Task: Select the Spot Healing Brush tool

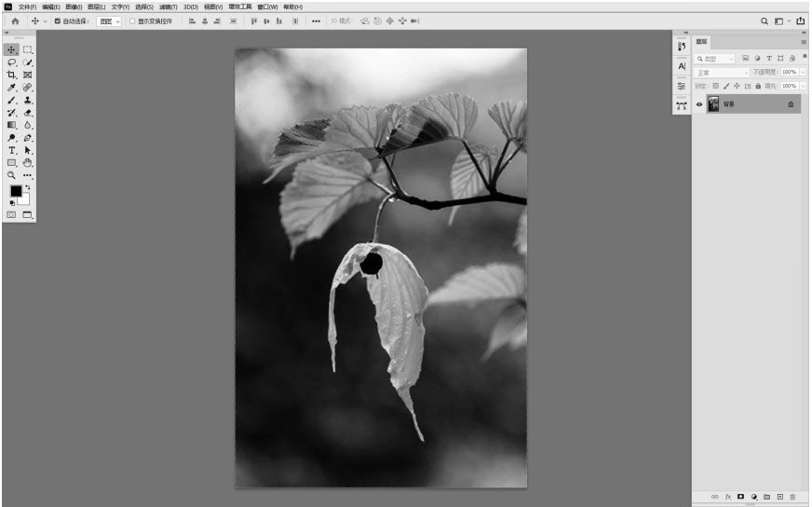Action: (27, 87)
